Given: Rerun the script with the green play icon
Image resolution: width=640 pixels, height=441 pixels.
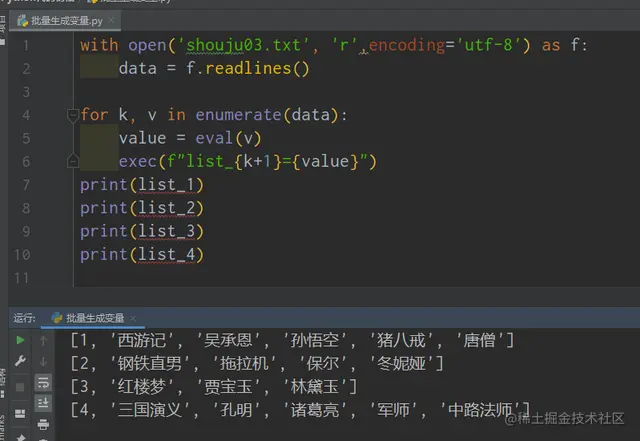Looking at the screenshot, I should tap(20, 340).
